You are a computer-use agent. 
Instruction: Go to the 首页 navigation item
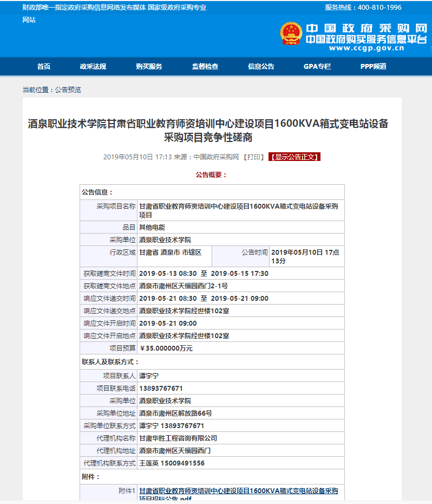point(44,67)
